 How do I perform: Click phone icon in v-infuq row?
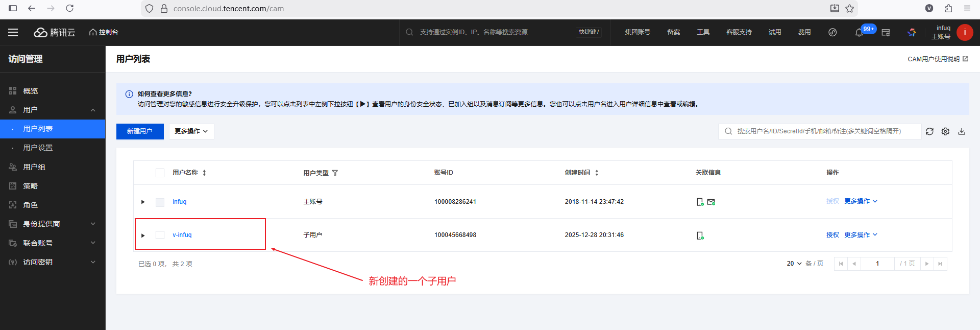700,235
